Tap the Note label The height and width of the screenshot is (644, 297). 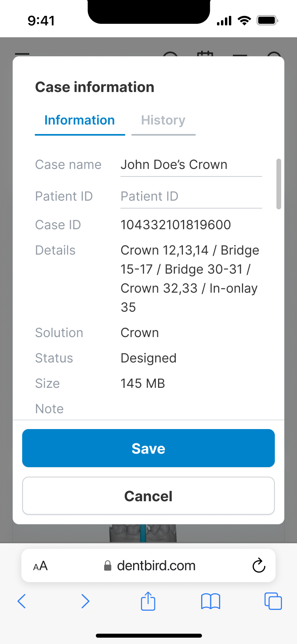click(49, 409)
